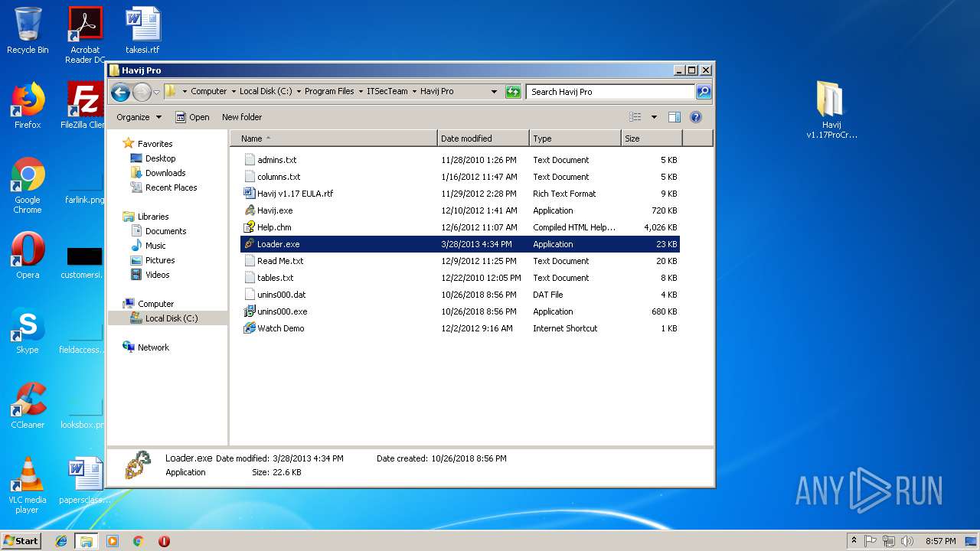Click the Search Havij Pro input field
The height and width of the screenshot is (551, 980).
(x=610, y=92)
